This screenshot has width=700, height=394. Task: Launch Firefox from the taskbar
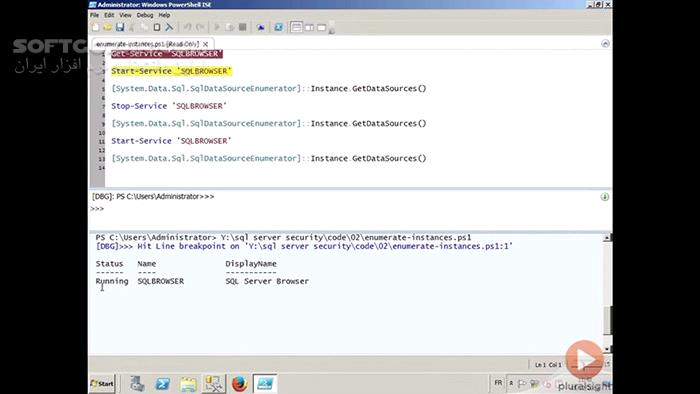[239, 384]
